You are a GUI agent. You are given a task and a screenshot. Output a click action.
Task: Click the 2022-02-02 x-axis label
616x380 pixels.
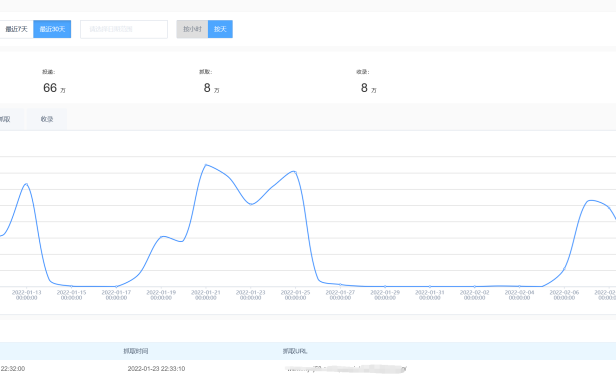click(475, 295)
